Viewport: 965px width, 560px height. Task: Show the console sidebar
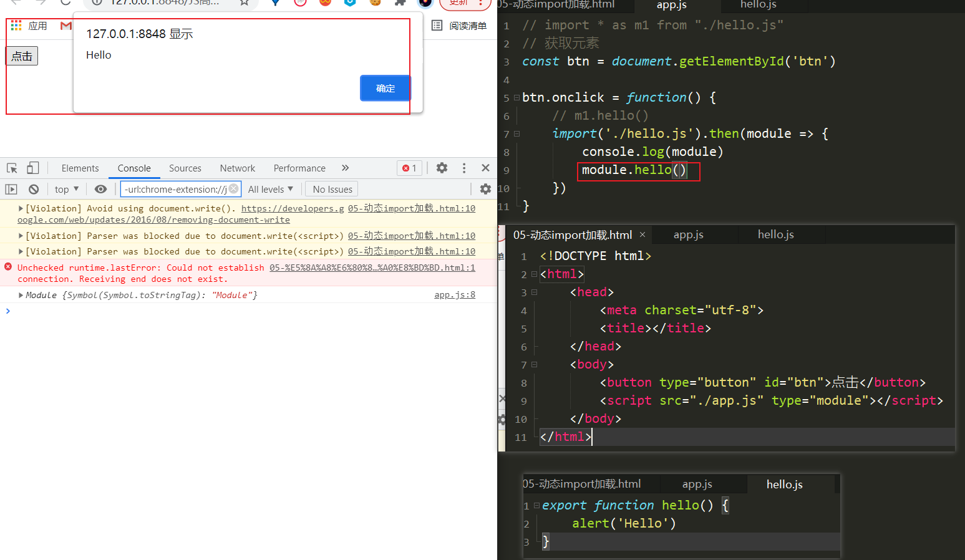point(11,189)
